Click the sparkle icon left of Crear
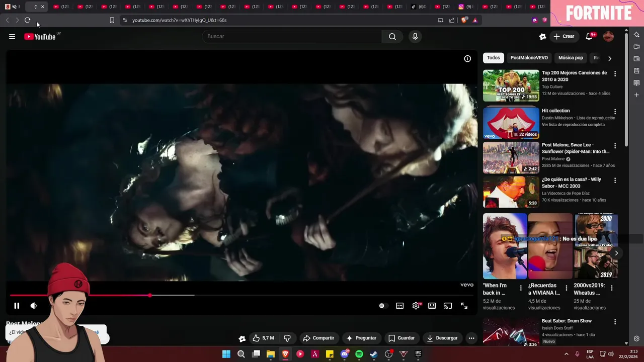Screen dimensions: 644x362 point(542,36)
